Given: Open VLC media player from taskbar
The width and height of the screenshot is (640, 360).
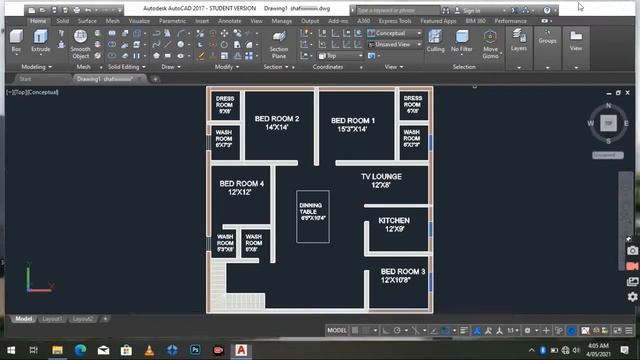Looking at the screenshot, I should [x=149, y=350].
